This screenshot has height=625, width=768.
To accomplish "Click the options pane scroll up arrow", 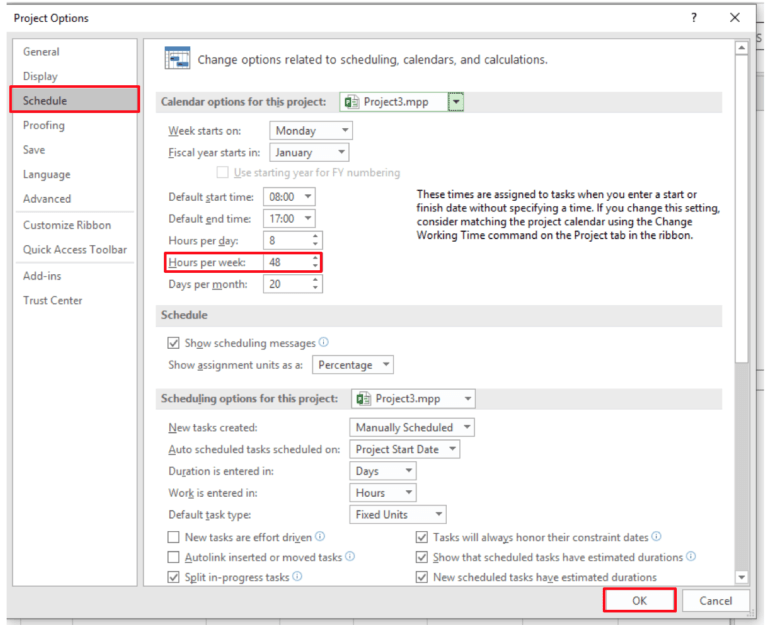I will (x=742, y=48).
